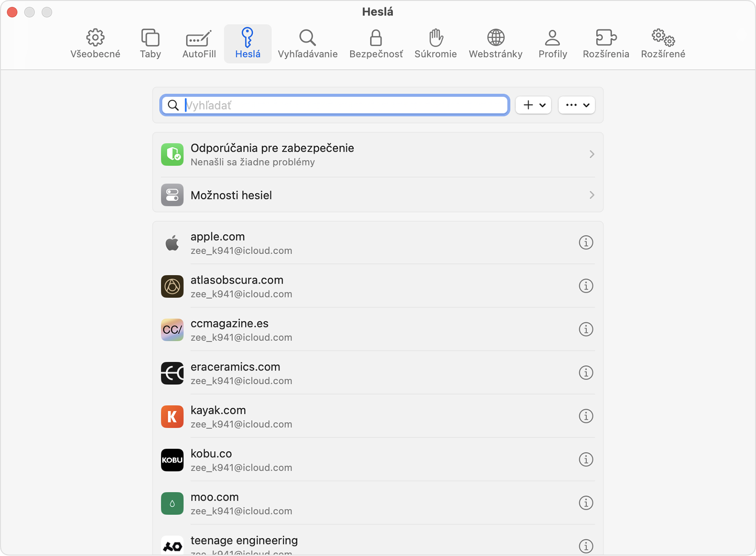The height and width of the screenshot is (556, 756).
Task: Select the moo.com password entry
Action: pos(378,503)
